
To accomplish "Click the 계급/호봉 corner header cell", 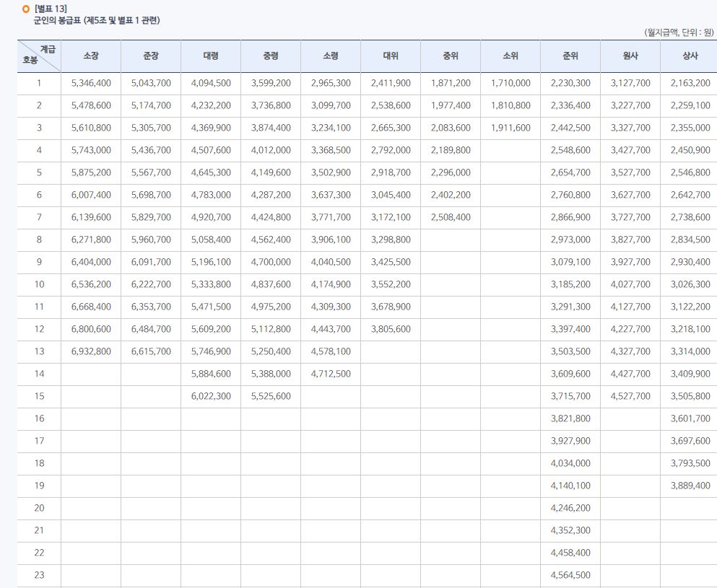I will click(39, 56).
